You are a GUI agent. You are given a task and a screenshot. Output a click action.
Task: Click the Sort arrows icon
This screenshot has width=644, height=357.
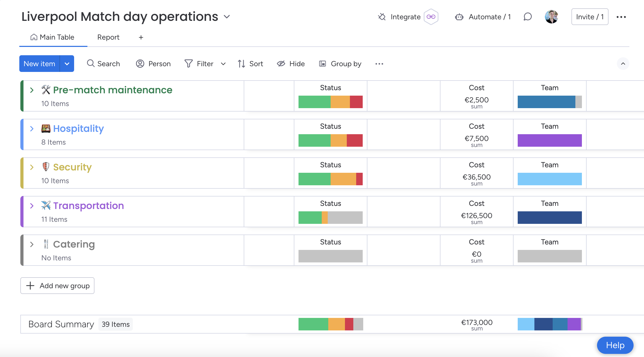point(241,64)
